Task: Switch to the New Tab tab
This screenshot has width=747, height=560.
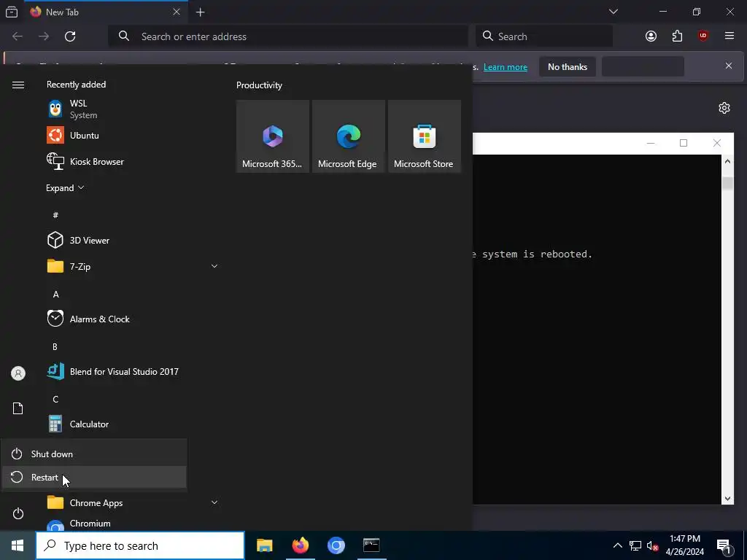Action: (x=105, y=12)
